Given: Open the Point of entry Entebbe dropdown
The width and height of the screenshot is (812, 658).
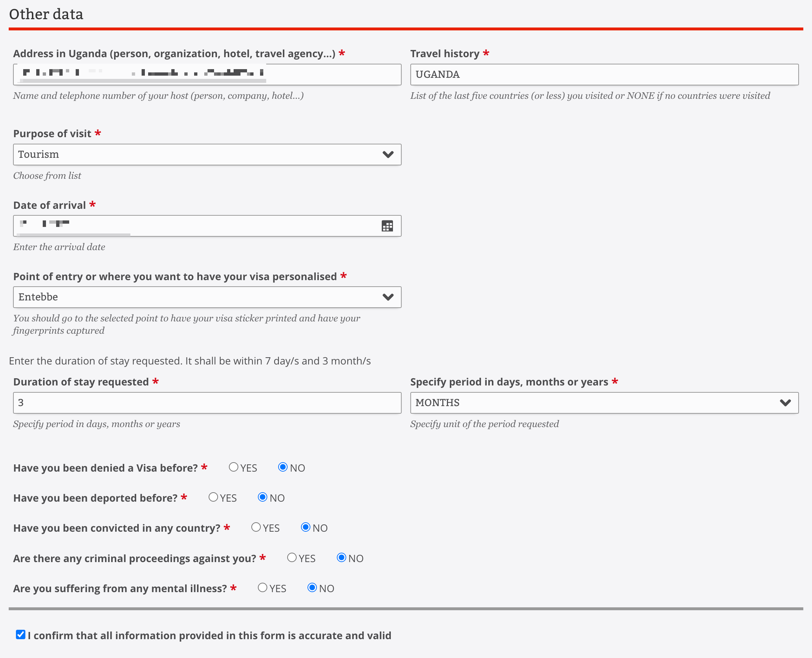Looking at the screenshot, I should pyautogui.click(x=207, y=297).
